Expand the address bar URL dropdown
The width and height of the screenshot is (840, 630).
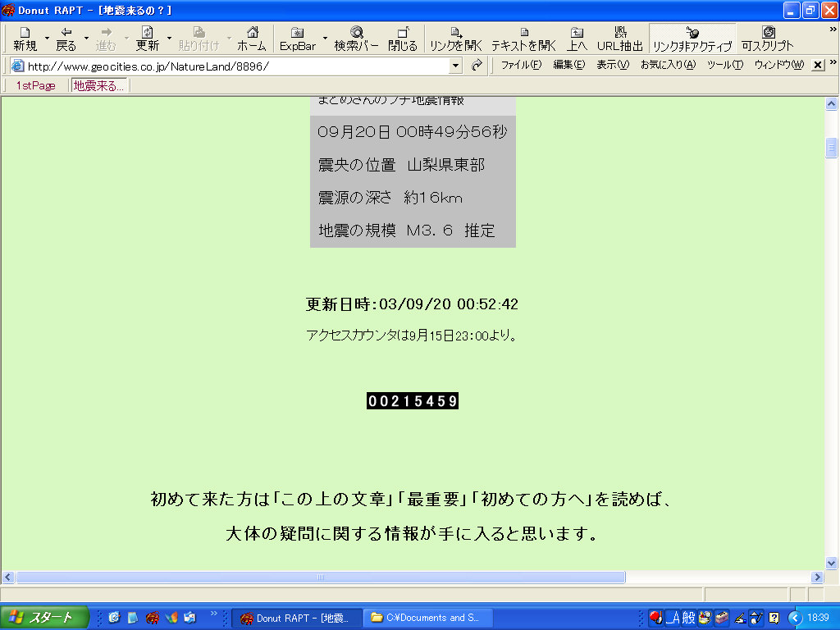point(456,66)
